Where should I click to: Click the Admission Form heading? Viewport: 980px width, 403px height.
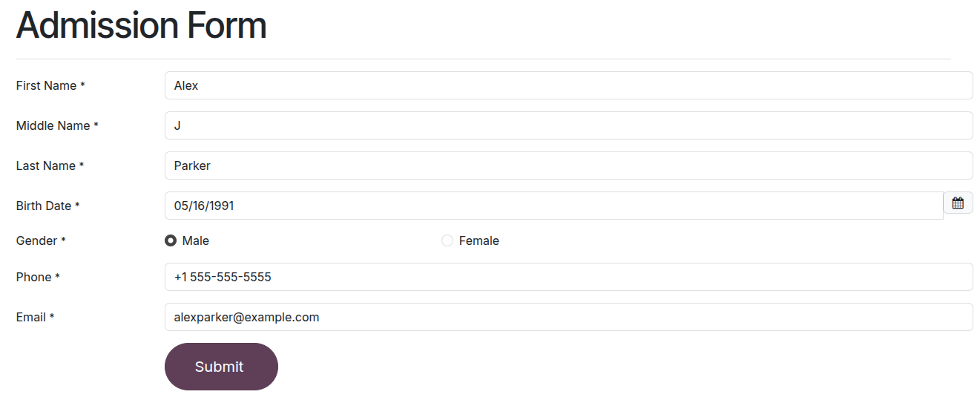point(141,25)
